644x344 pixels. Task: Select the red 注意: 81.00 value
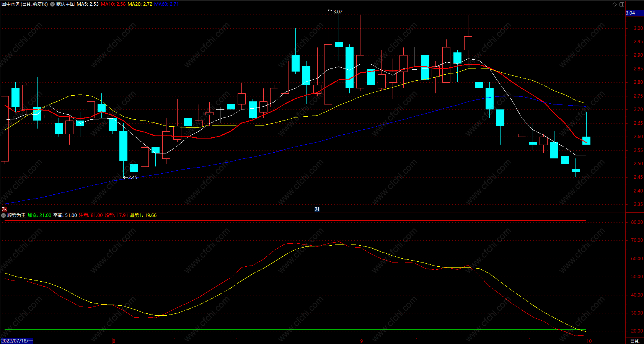click(x=91, y=215)
